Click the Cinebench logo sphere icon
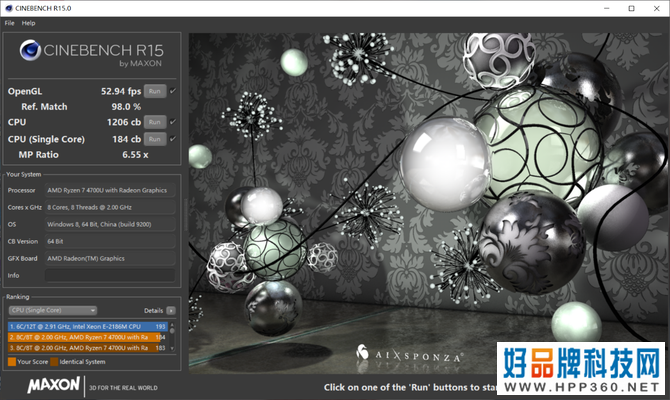The height and width of the screenshot is (400, 670). pos(30,50)
